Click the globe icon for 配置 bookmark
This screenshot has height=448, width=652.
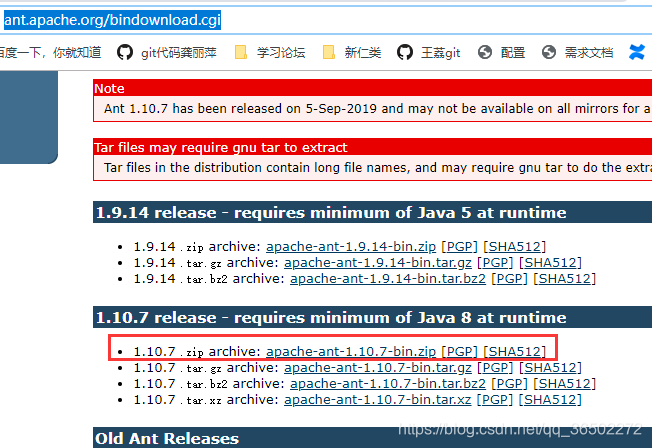(485, 53)
